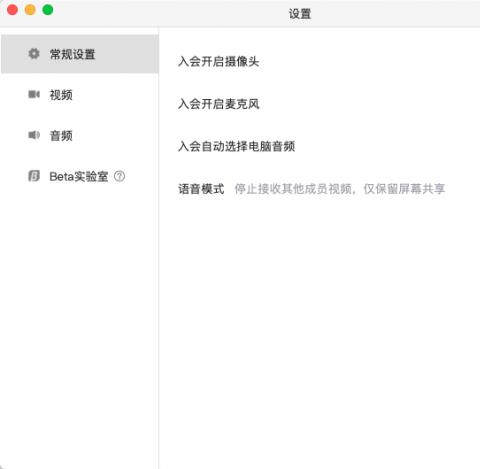Maximize the window with green button
Screen dimensions: 480x469
tap(48, 10)
